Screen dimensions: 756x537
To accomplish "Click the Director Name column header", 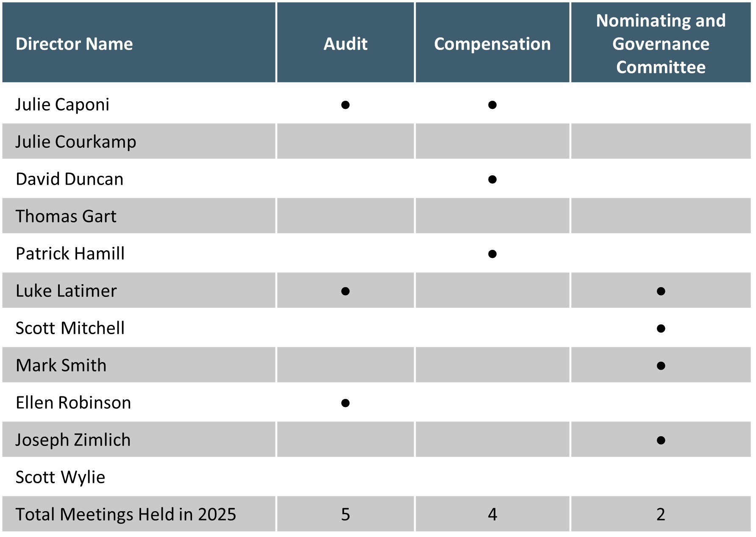I will (74, 44).
